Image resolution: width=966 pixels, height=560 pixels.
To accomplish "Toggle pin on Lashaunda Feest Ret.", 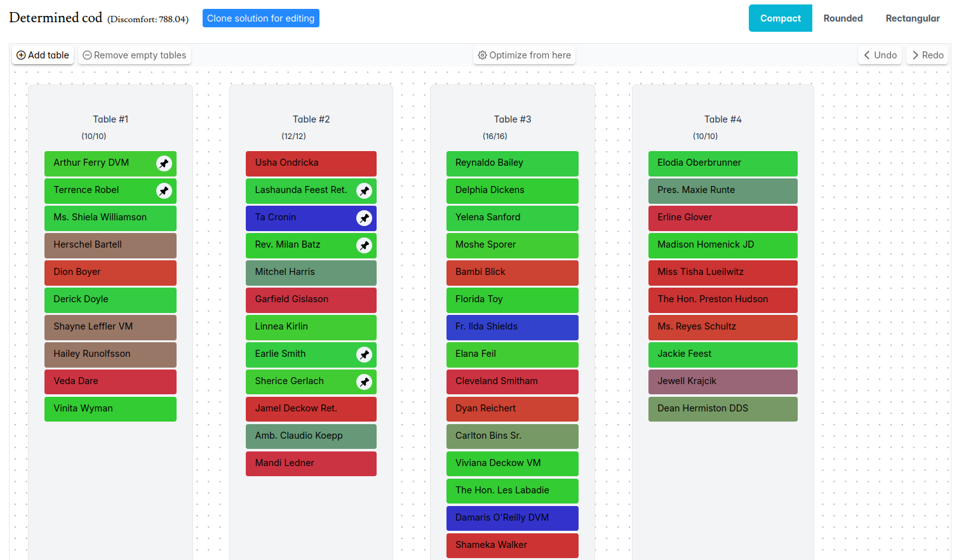I will 364,190.
